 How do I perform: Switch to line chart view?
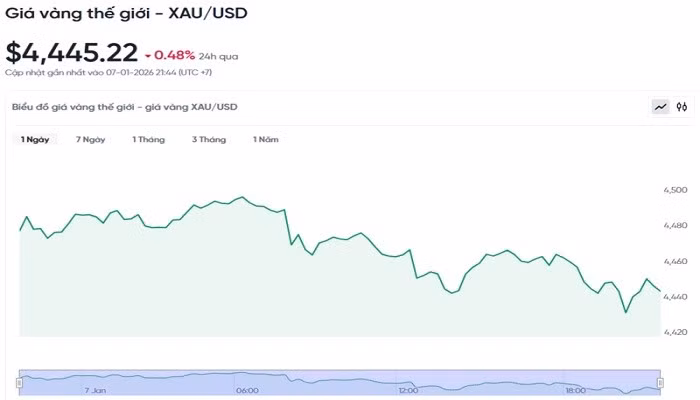tap(661, 107)
